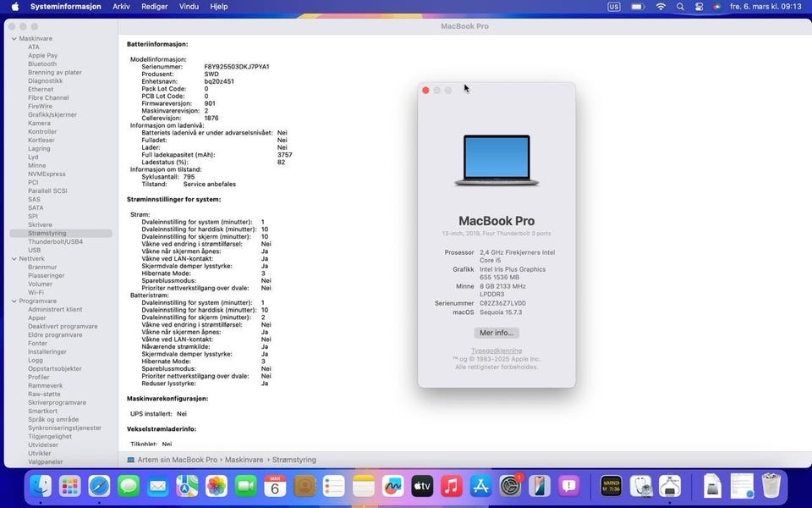Open Siri from menu bar
This screenshot has height=508, width=812.
coord(717,7)
